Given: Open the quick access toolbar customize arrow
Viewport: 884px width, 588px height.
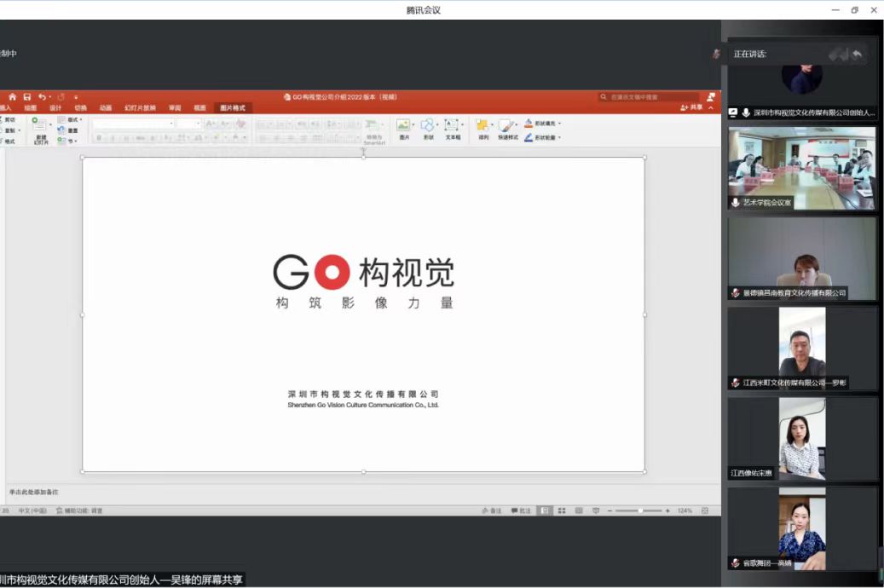Looking at the screenshot, I should [x=76, y=97].
